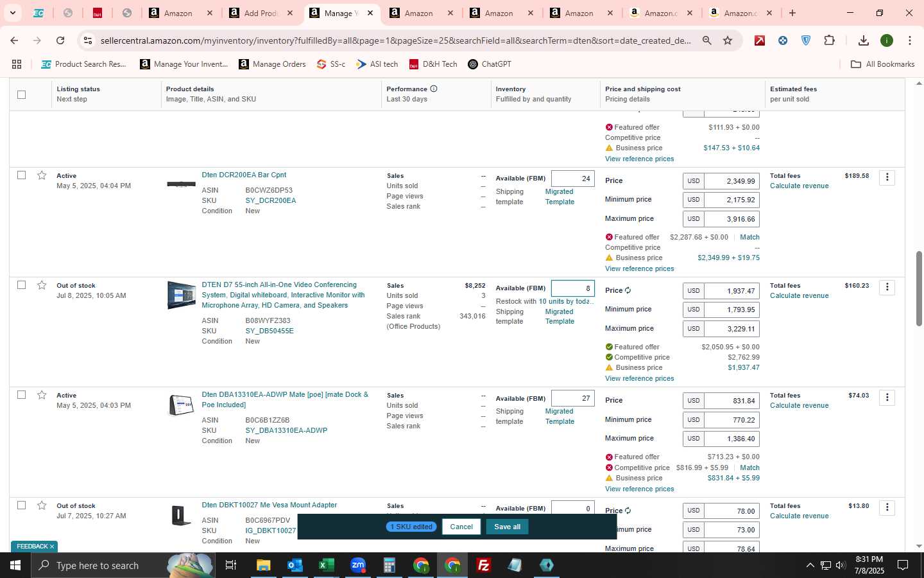Check the box for Dten DCR200EA row

click(21, 175)
